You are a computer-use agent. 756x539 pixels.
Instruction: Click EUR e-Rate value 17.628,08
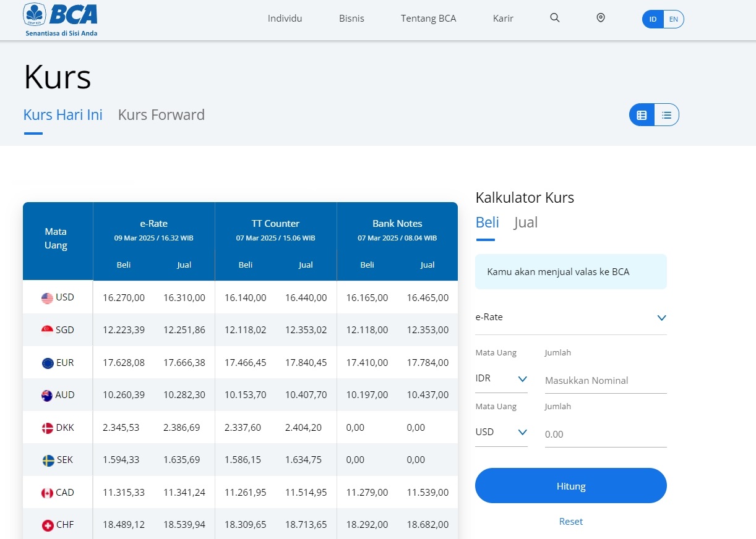point(124,363)
